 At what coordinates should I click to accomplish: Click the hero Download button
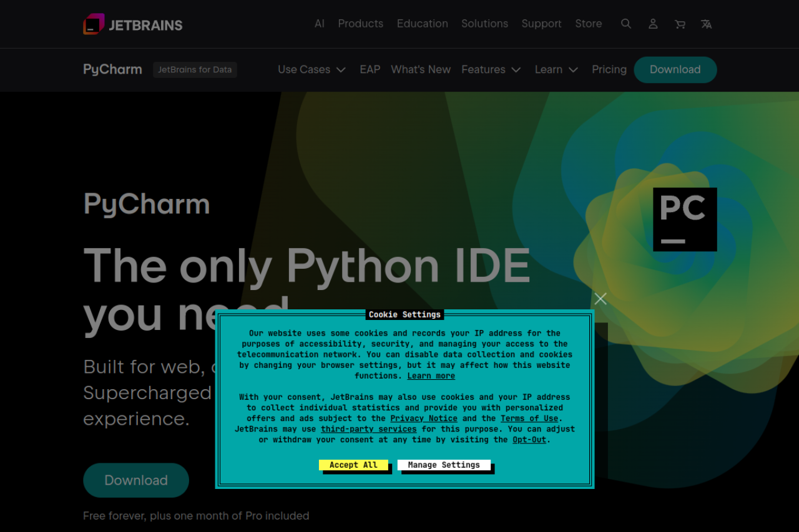[136, 480]
